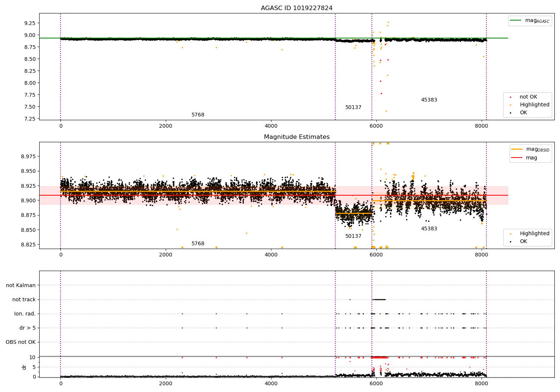560x392 pixels.
Task: Click the green mag_AGASC legend line sample
Action: pos(516,21)
